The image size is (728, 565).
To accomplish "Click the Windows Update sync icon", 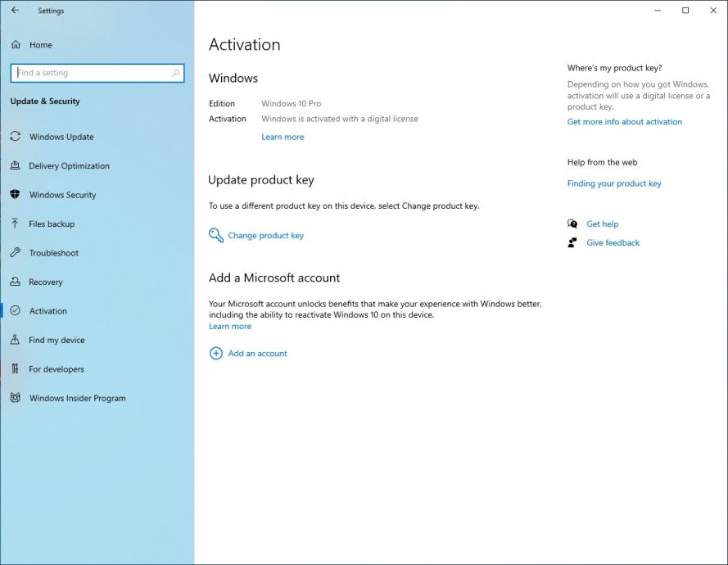I will click(15, 137).
